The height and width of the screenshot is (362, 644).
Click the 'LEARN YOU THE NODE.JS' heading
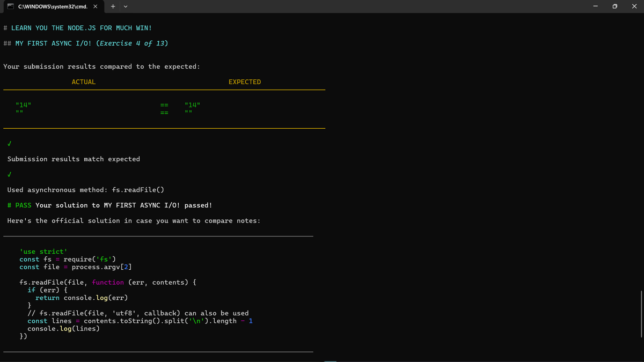[x=77, y=28]
